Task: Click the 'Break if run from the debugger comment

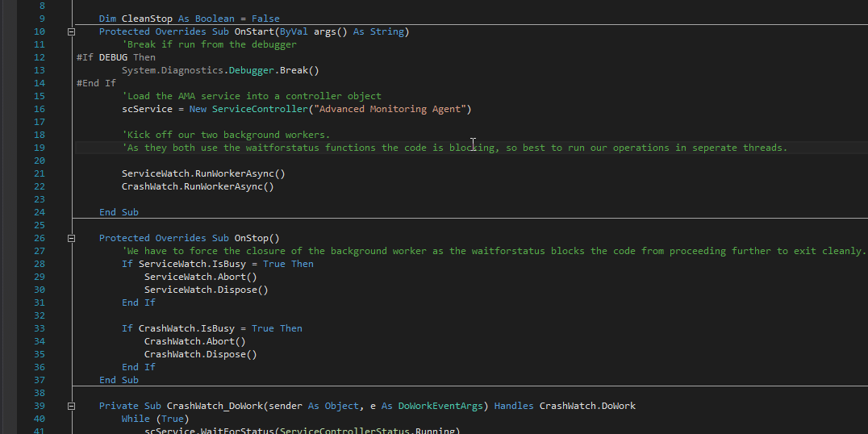Action: [209, 44]
